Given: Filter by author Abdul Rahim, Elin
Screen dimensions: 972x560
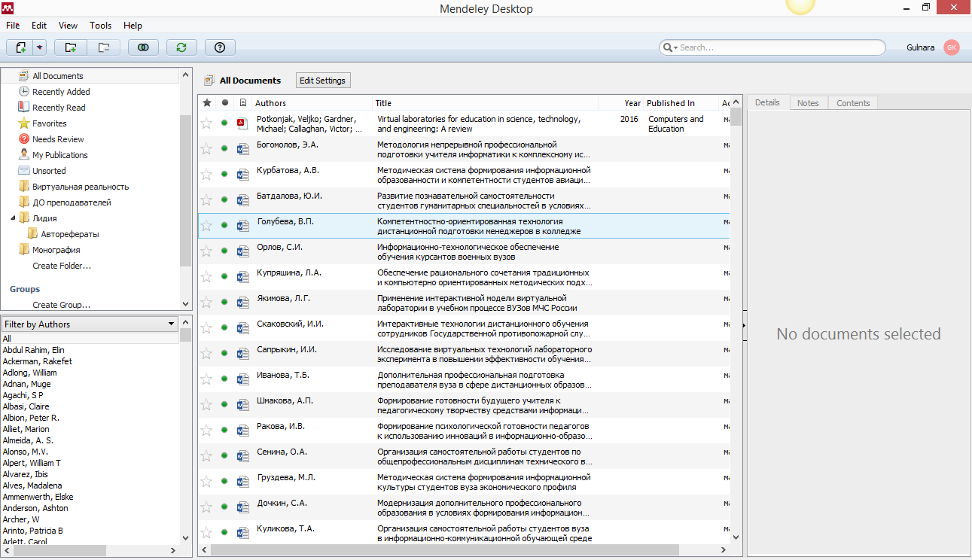Looking at the screenshot, I should pos(33,350).
